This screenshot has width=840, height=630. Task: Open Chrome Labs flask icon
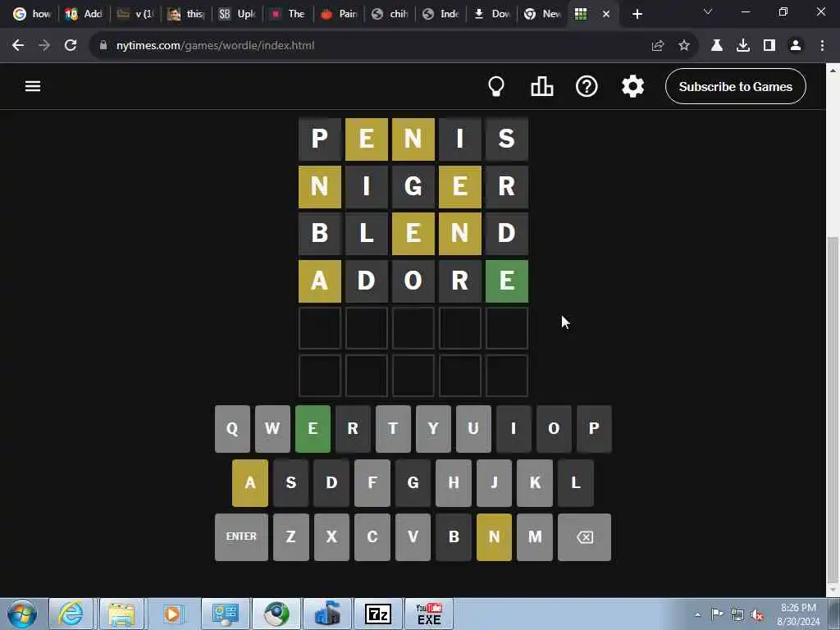tap(717, 46)
